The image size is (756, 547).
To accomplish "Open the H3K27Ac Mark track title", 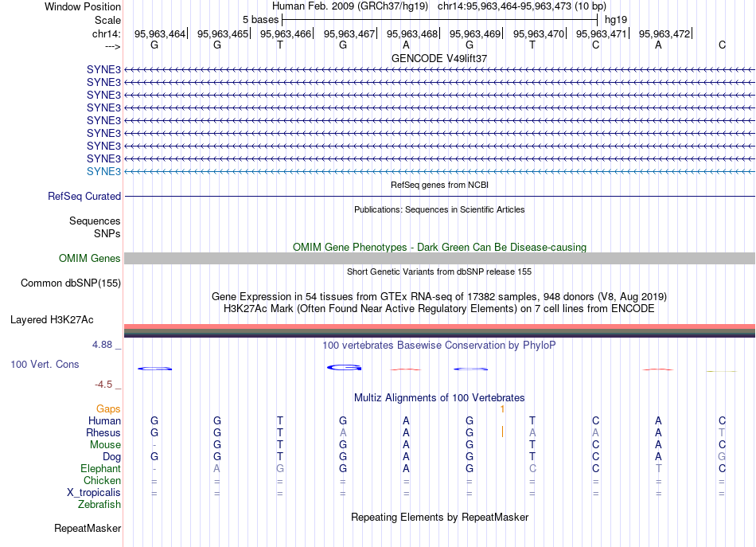I will (x=439, y=309).
